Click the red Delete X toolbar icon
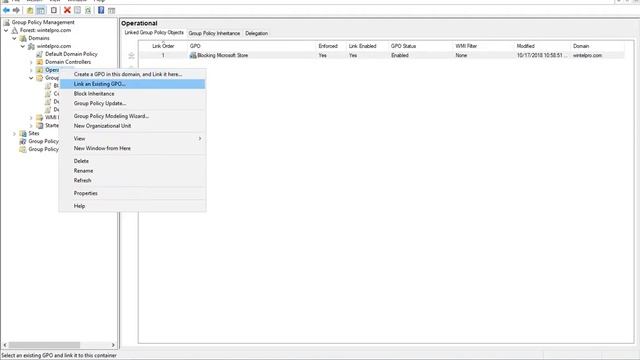 67,10
